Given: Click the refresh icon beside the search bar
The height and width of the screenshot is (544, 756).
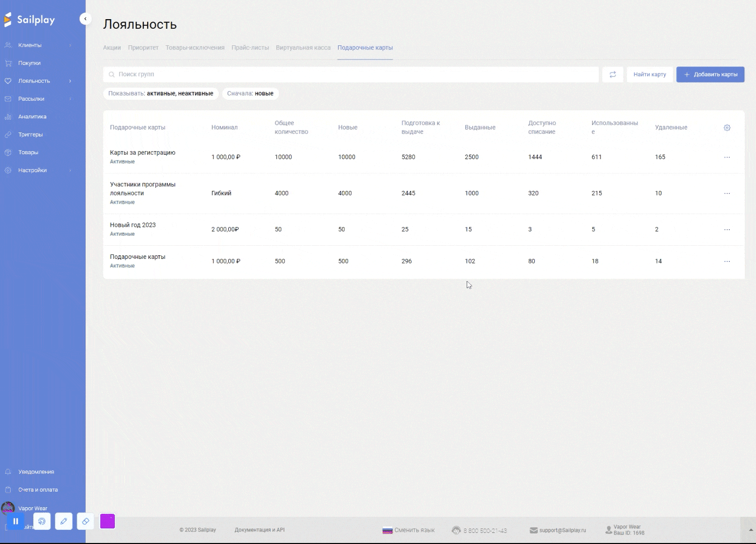Looking at the screenshot, I should 612,75.
